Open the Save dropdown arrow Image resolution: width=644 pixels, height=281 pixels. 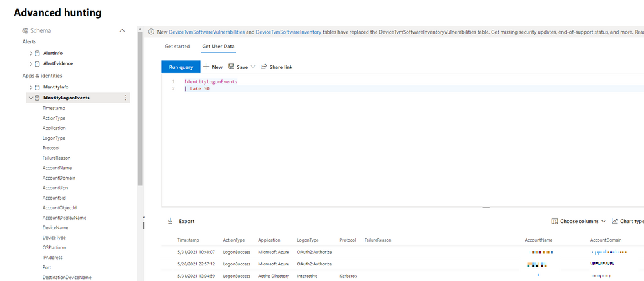[252, 67]
